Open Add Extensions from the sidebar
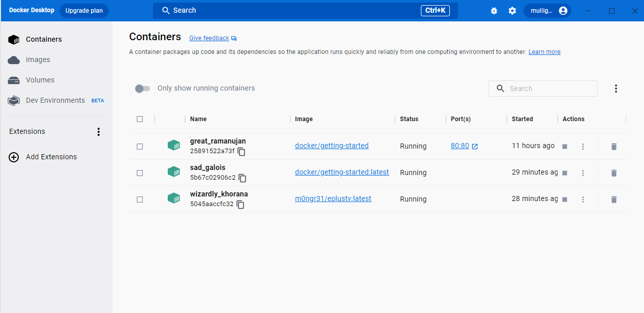644x313 pixels. coord(51,157)
